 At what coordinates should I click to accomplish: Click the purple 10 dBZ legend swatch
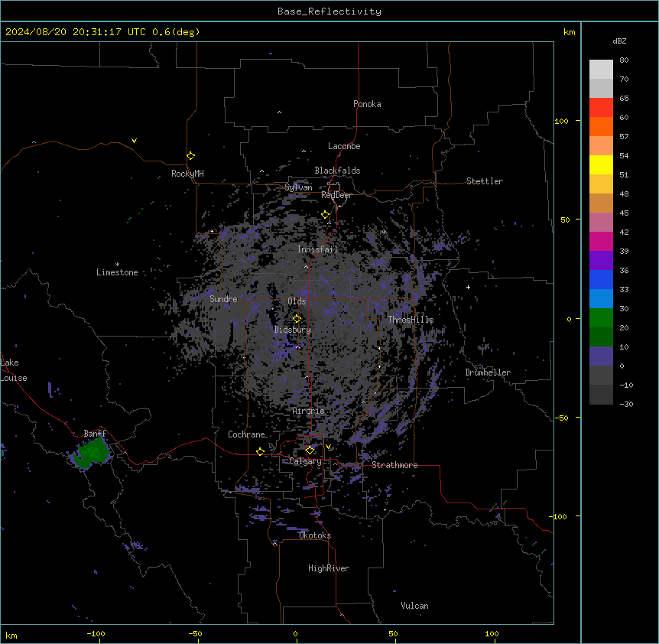[601, 356]
